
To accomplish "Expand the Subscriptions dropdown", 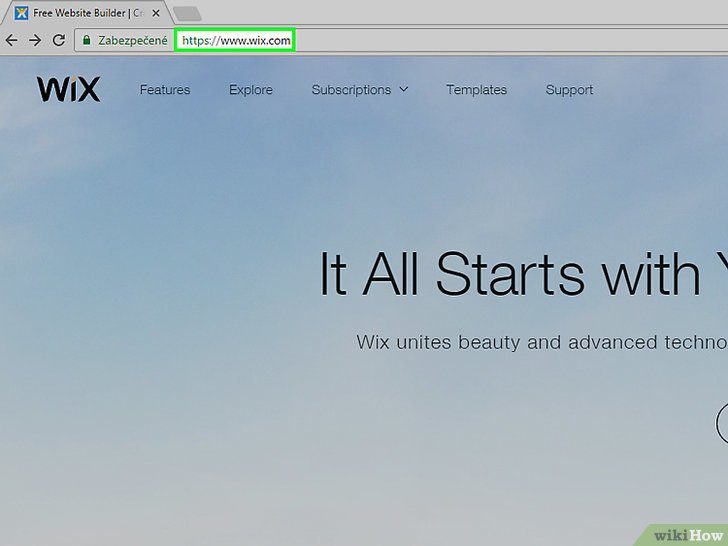I will 360,90.
